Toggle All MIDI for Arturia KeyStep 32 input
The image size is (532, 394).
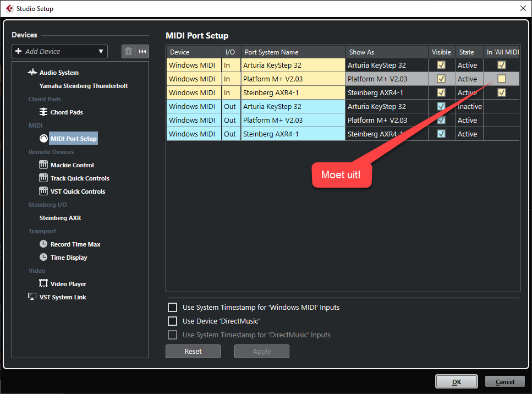(501, 65)
